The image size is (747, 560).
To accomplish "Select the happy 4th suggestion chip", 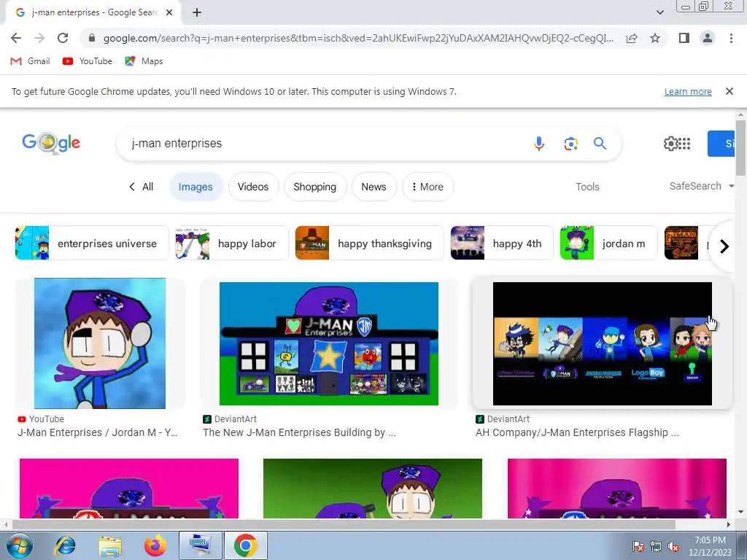I will pos(502,243).
